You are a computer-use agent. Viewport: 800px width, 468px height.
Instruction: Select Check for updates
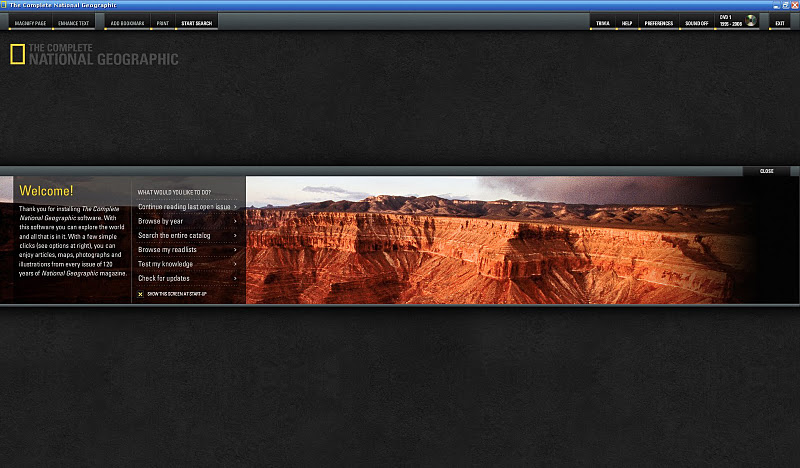pos(163,278)
